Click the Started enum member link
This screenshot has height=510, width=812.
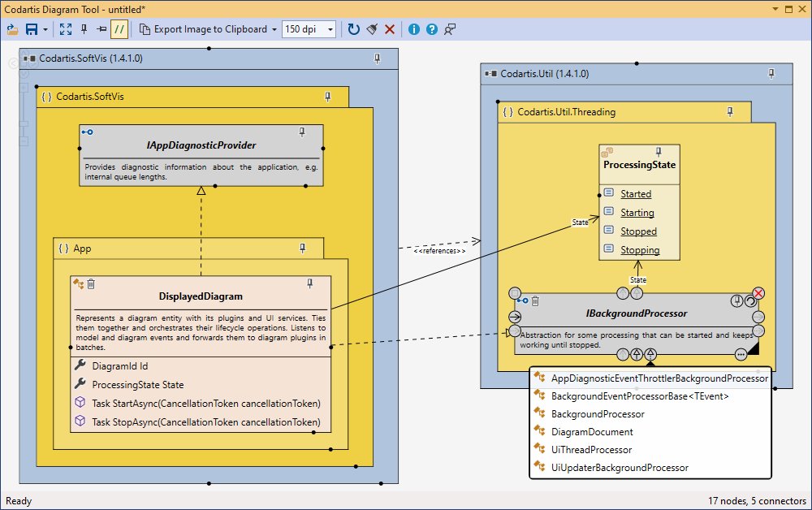tap(636, 194)
